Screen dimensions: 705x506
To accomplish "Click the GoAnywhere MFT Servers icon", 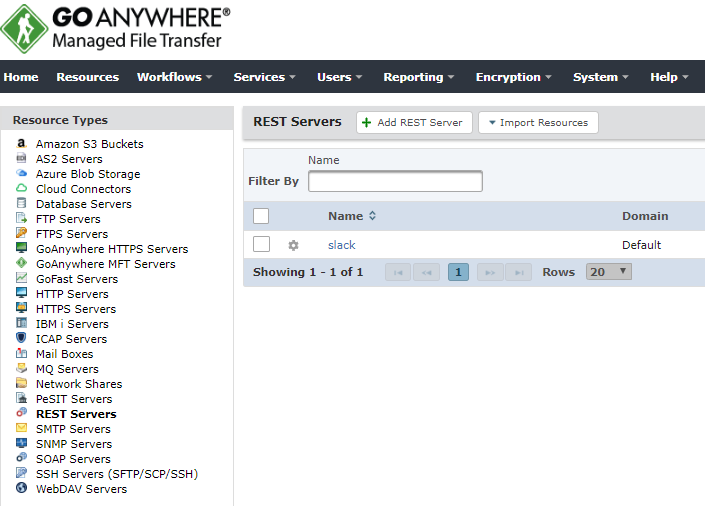I will (21, 263).
